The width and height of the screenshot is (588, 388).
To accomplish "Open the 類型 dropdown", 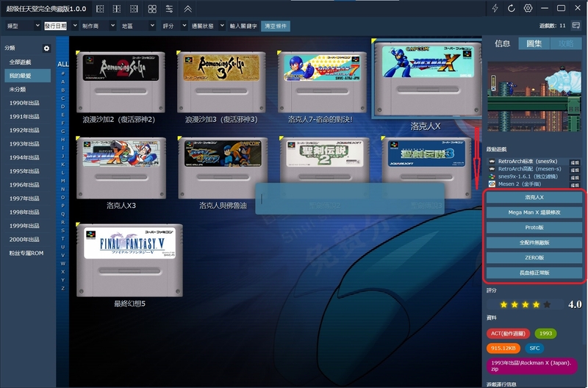I will (x=24, y=26).
